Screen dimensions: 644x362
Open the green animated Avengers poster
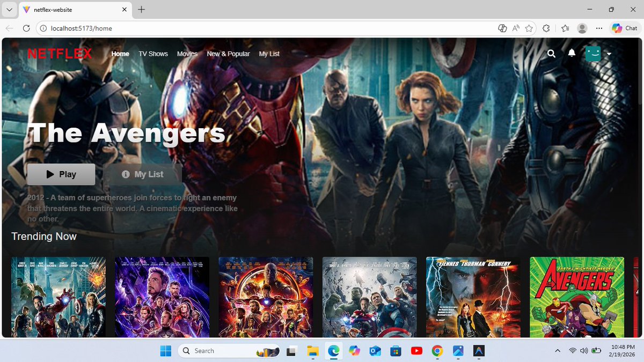[x=577, y=297]
